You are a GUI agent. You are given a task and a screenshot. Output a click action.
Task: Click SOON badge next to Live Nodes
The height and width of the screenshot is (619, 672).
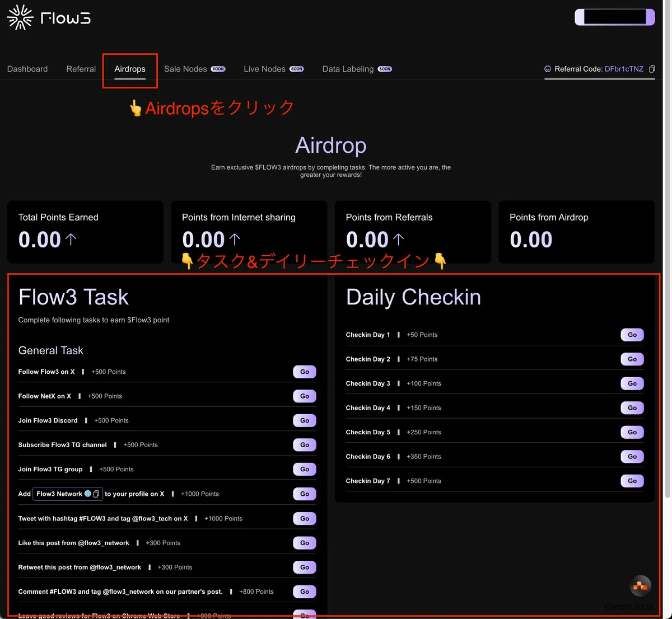click(x=297, y=69)
